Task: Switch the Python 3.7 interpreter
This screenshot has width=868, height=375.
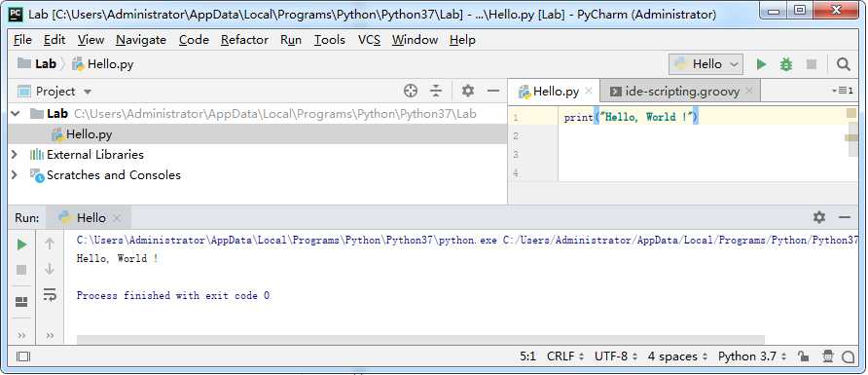Action: tap(752, 356)
